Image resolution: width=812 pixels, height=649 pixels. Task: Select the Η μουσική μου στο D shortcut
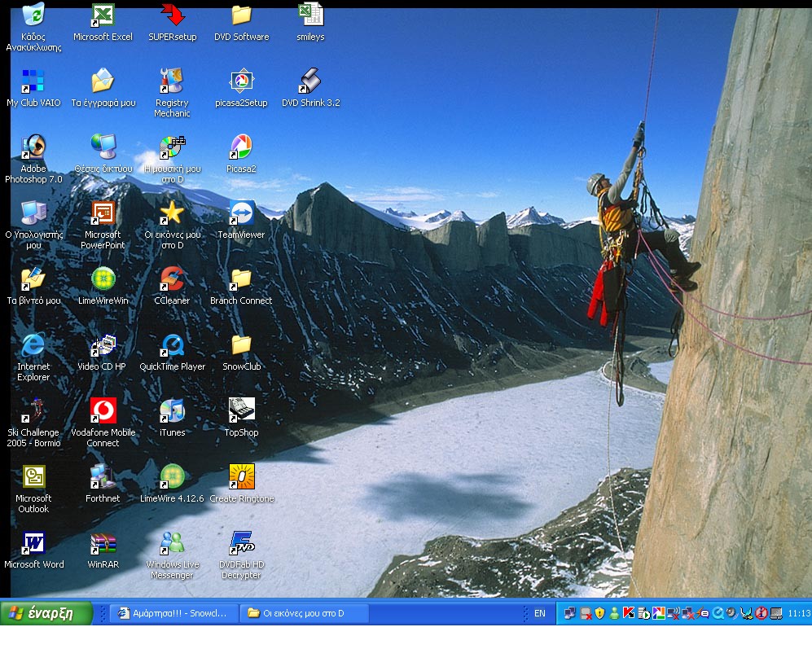pyautogui.click(x=173, y=147)
